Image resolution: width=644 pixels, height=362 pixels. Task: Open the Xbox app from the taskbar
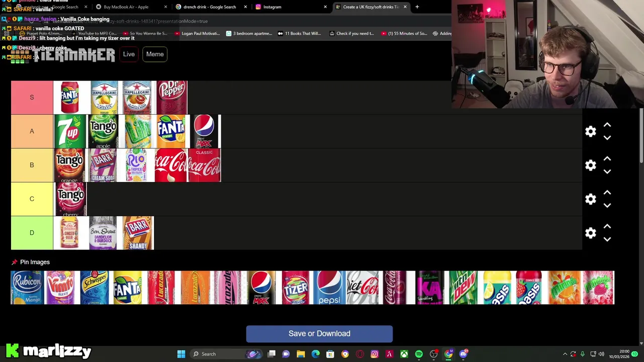pos(404,354)
